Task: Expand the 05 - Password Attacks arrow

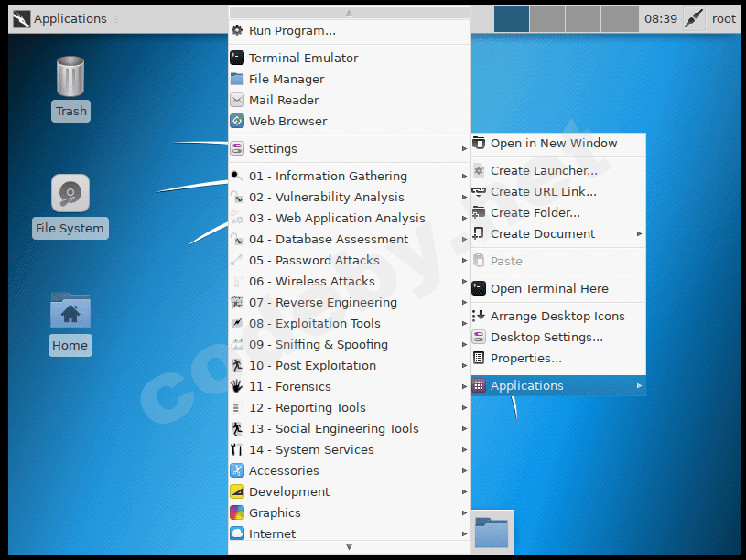Action: pos(464,260)
